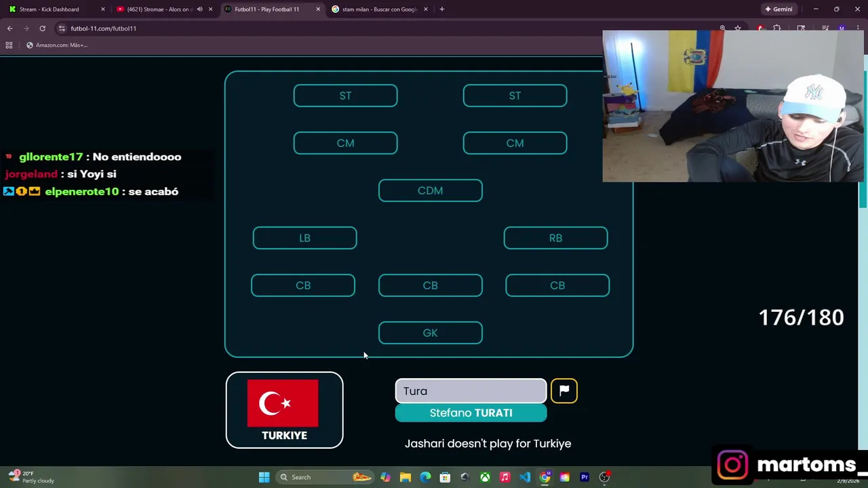The height and width of the screenshot is (488, 868).
Task: Open the zoom magnifier in address bar
Action: click(722, 28)
